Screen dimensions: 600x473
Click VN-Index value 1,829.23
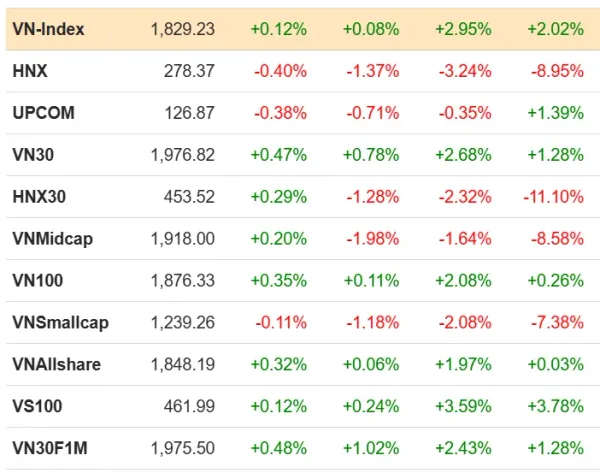pyautogui.click(x=183, y=29)
